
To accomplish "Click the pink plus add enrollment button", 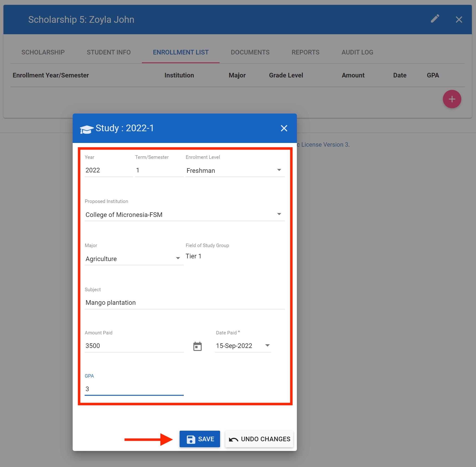I will point(452,99).
